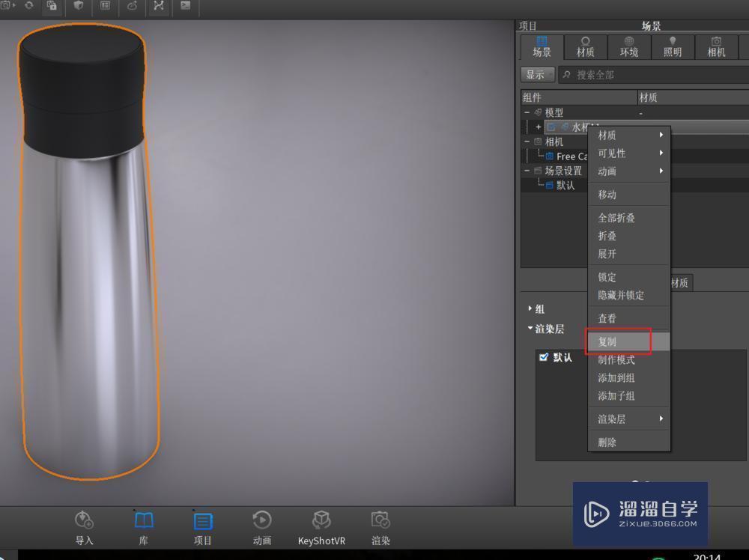Click the screenshot icon in the top toolbar
Viewport: 749px width, 560px height.
click(7, 7)
